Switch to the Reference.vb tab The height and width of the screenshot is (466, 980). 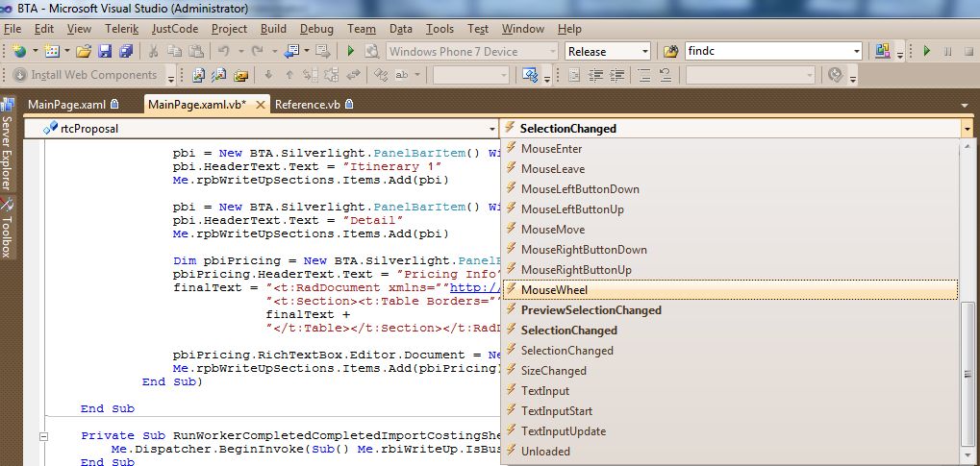[x=314, y=105]
